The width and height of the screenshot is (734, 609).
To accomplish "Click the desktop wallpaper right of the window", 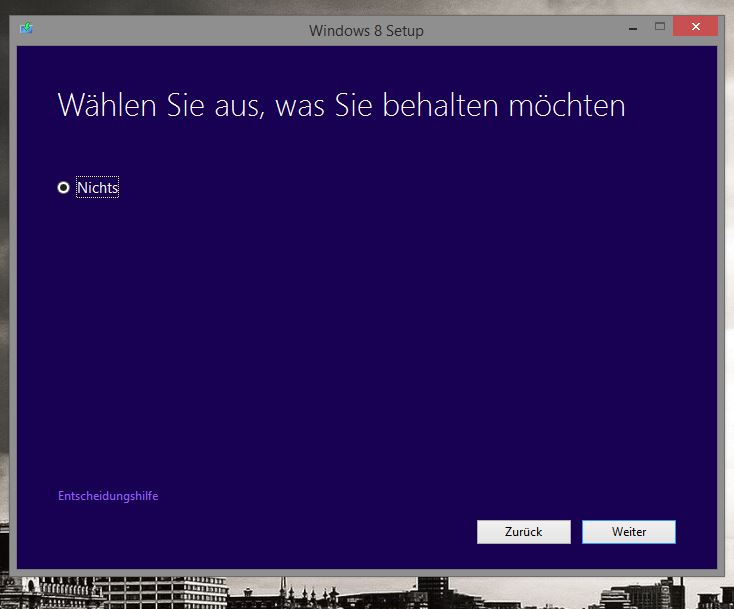I will point(729,300).
